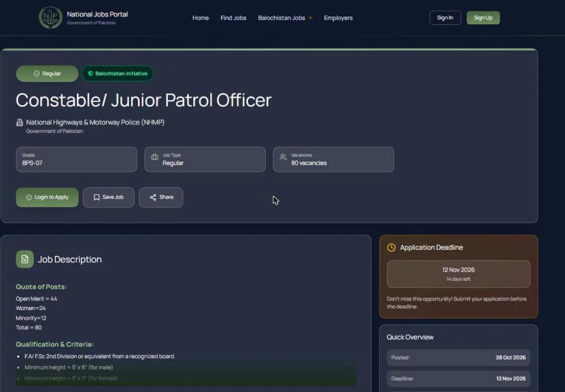The width and height of the screenshot is (565, 392).
Task: Open the Balochistan Jobs menu item
Action: tap(281, 18)
